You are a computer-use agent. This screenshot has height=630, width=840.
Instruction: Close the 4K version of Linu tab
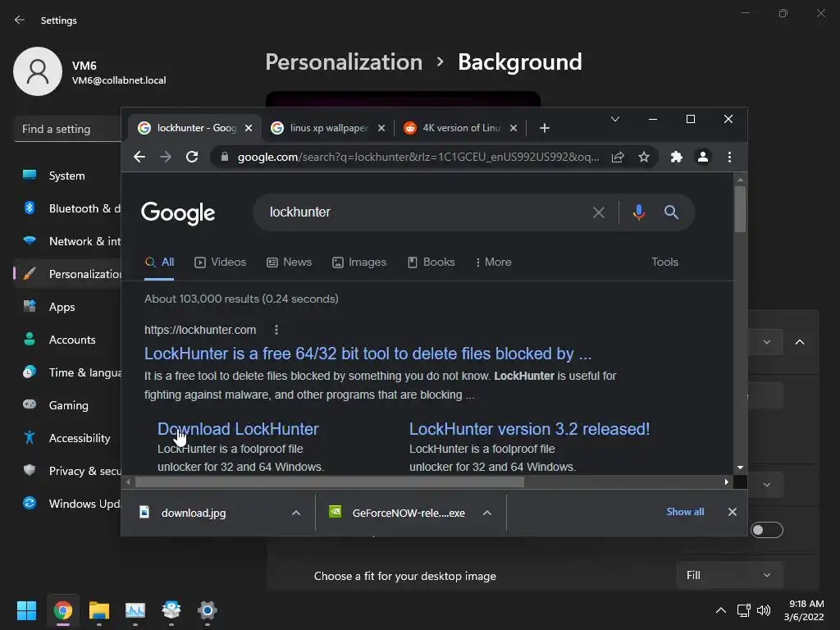click(x=514, y=128)
